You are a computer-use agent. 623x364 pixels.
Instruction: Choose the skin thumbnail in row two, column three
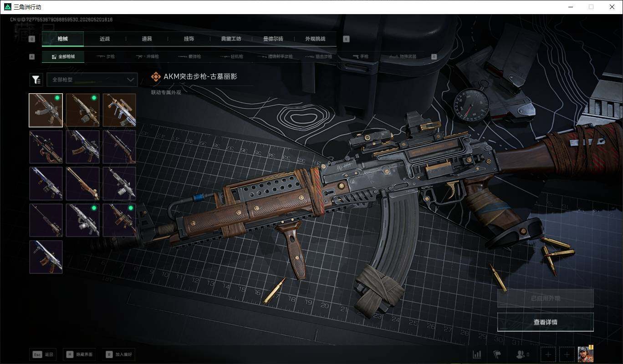coord(119,147)
